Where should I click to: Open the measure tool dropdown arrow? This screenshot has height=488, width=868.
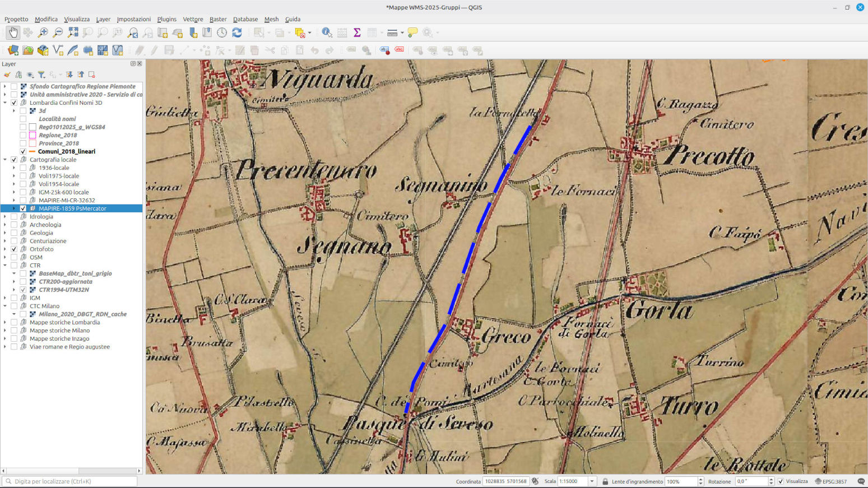pos(402,32)
